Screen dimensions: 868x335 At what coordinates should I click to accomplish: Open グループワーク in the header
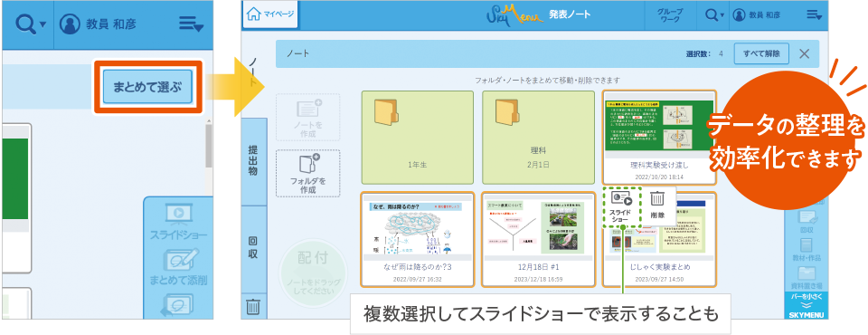click(670, 15)
